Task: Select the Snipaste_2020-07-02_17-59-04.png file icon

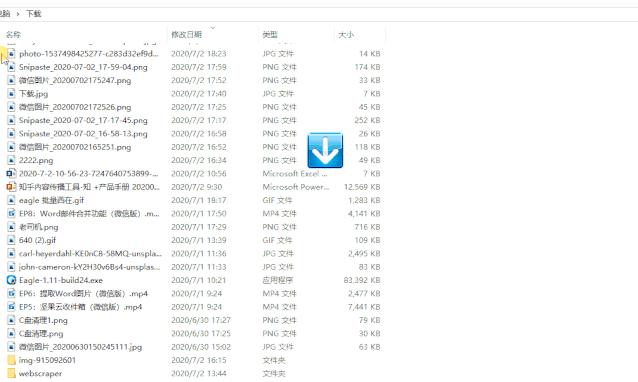Action: coord(11,67)
